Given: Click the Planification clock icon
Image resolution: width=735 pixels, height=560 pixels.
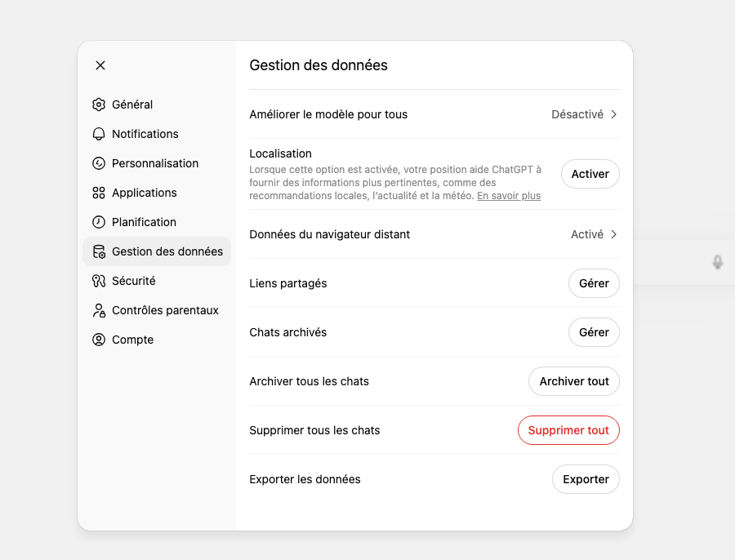Looking at the screenshot, I should [99, 222].
